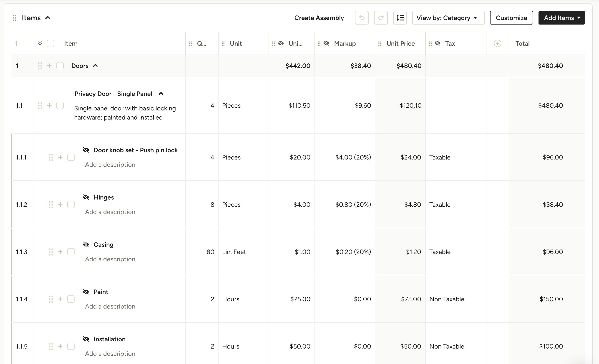
Task: Click $75.00 unit cost in Paint row
Action: (x=300, y=299)
